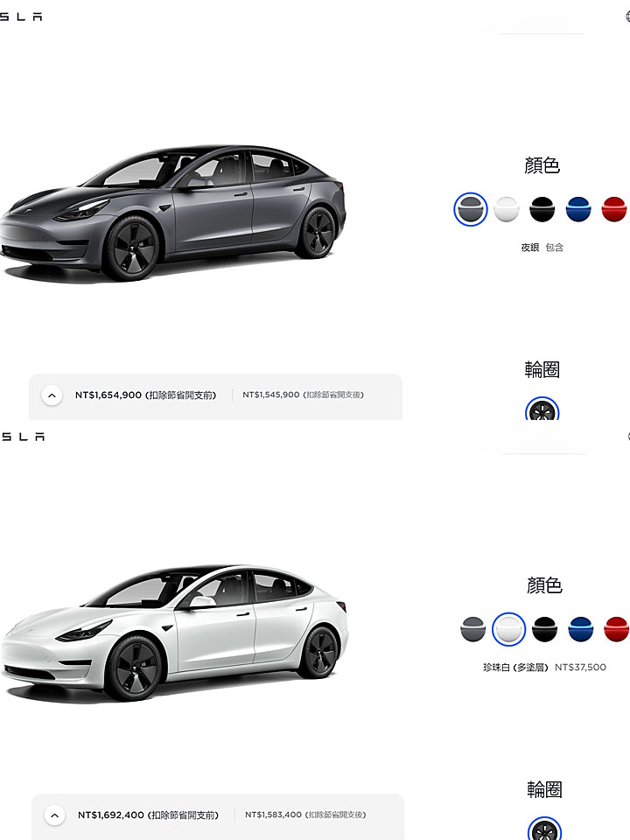Open Tesla logo in bottom header
Viewport: 630px width, 840px height.
pos(22,437)
